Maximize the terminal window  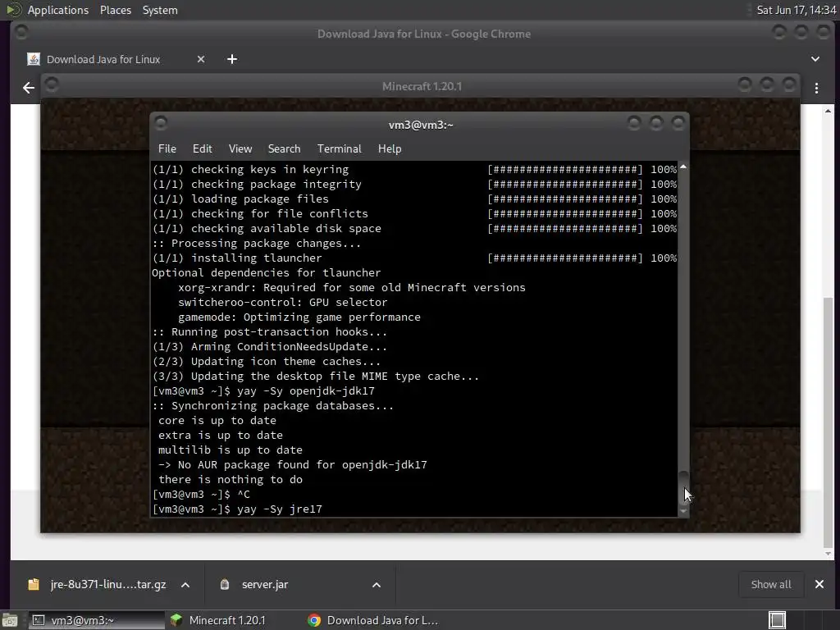[x=655, y=124]
